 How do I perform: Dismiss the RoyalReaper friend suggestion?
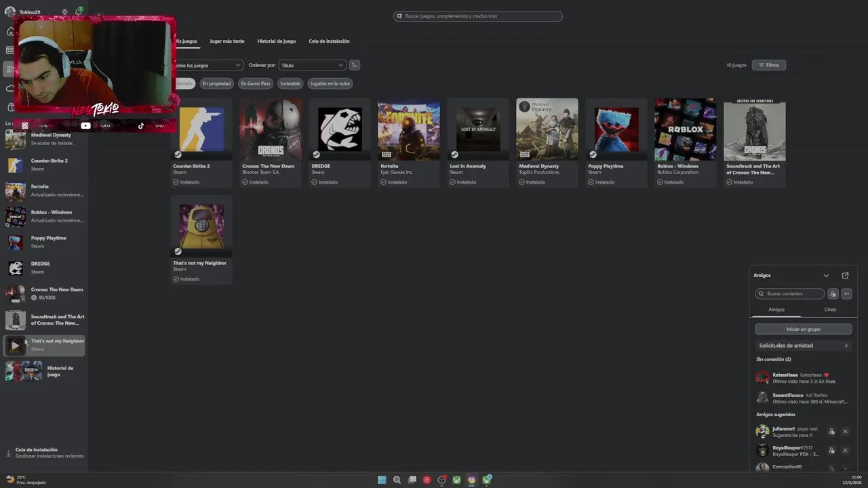[x=845, y=451]
